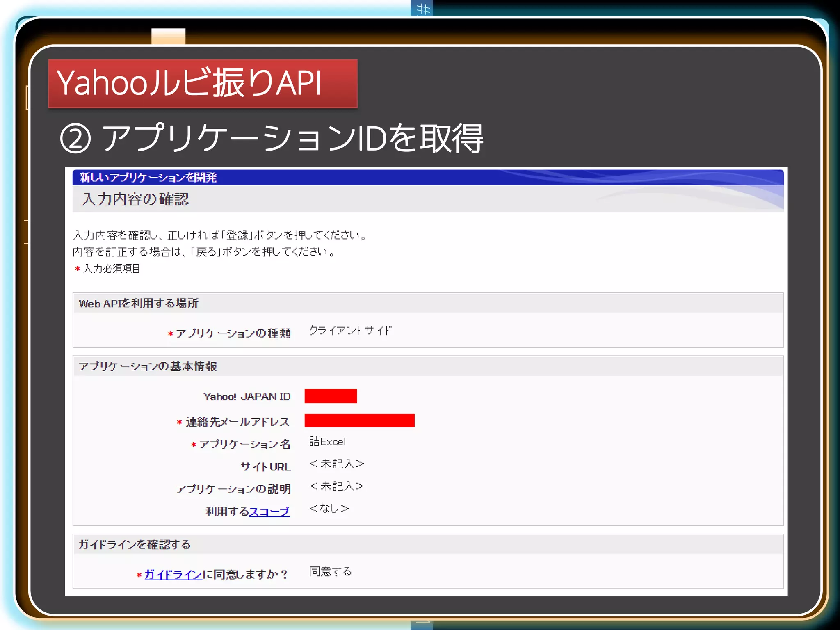
Task: Open the スコープ link
Action: pyautogui.click(x=269, y=511)
